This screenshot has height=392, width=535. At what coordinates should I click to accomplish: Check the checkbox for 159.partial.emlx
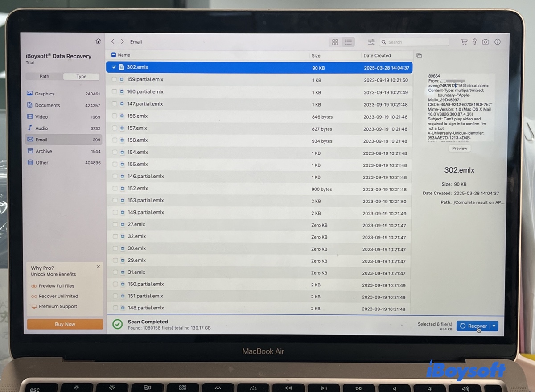(115, 79)
